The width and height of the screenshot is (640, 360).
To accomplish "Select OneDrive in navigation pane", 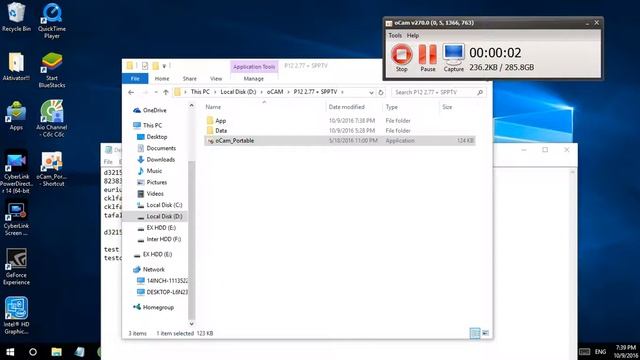I will pos(150,110).
